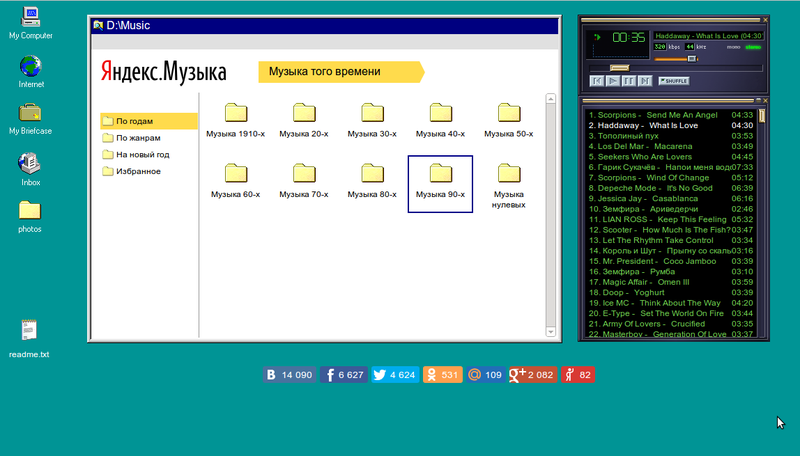Select track Los Del Mar - Macarena
The height and width of the screenshot is (456, 800).
[670, 146]
